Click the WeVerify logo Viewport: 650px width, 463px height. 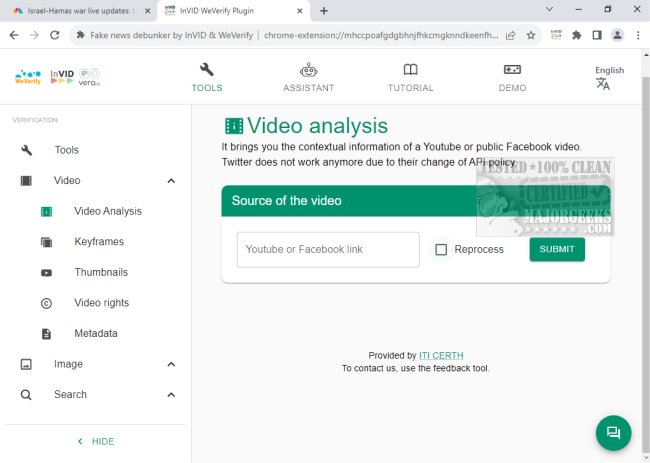(x=28, y=77)
